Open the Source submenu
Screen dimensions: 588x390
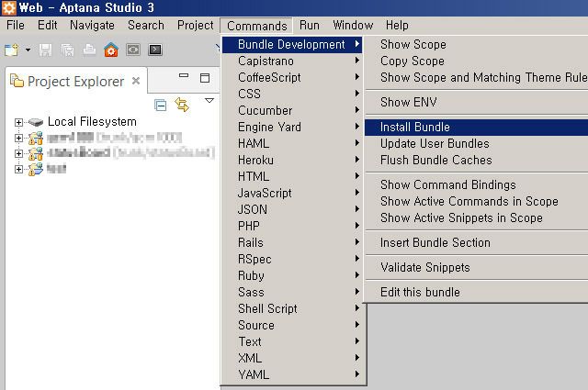point(292,325)
